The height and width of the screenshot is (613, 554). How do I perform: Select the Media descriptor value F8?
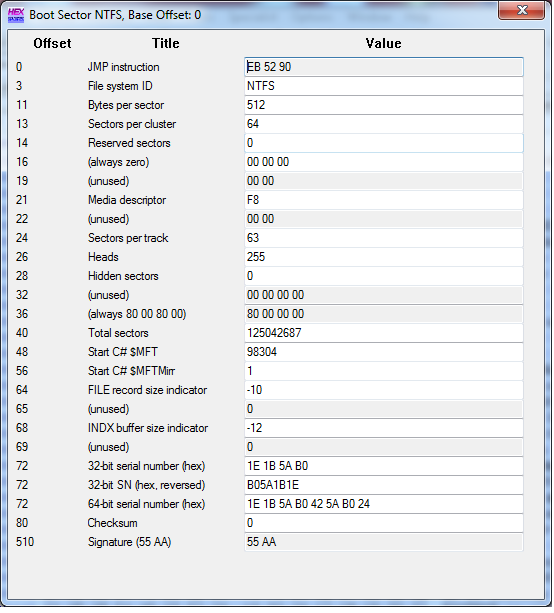coord(384,200)
